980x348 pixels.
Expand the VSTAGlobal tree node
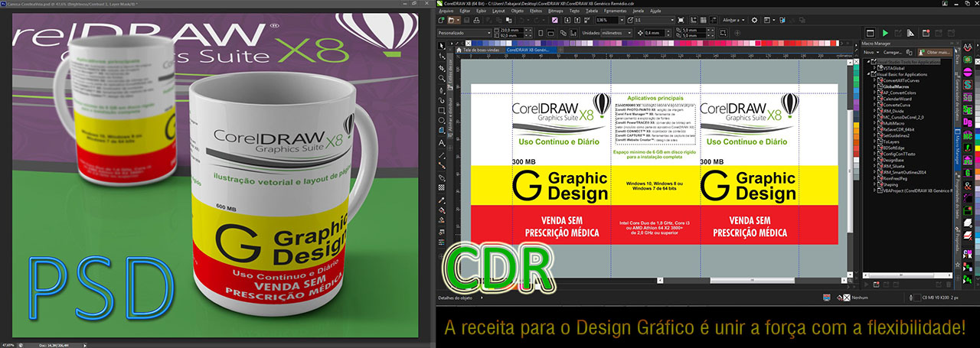click(875, 68)
